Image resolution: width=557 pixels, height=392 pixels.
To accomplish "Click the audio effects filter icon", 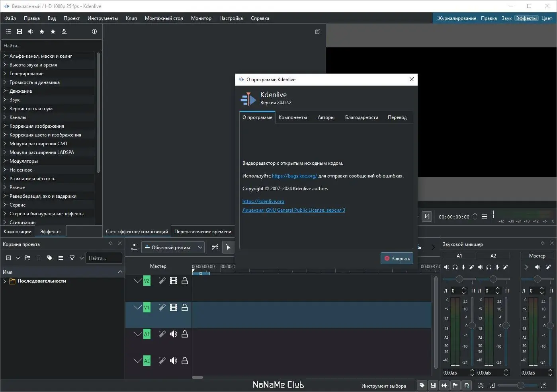I will pos(31,31).
